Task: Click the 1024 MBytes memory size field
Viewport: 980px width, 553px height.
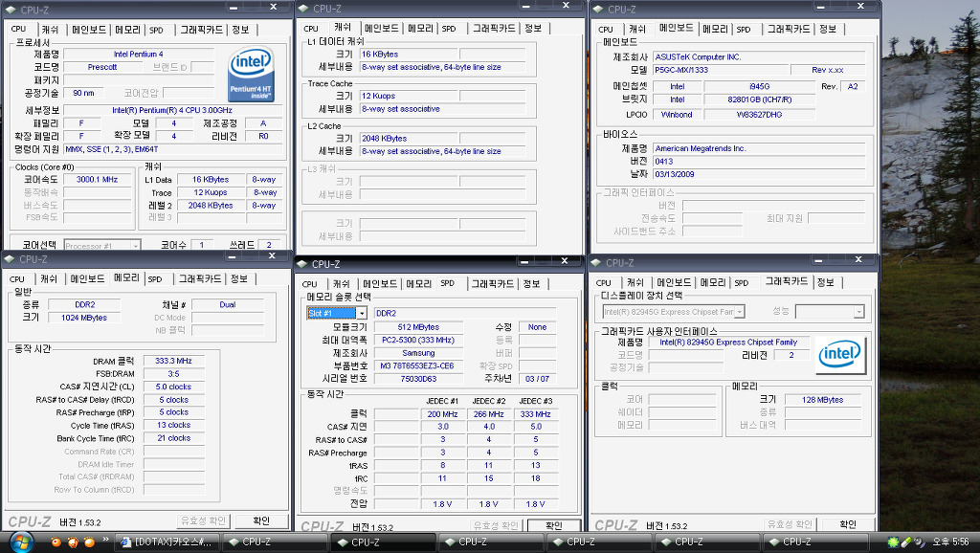Action: click(84, 318)
